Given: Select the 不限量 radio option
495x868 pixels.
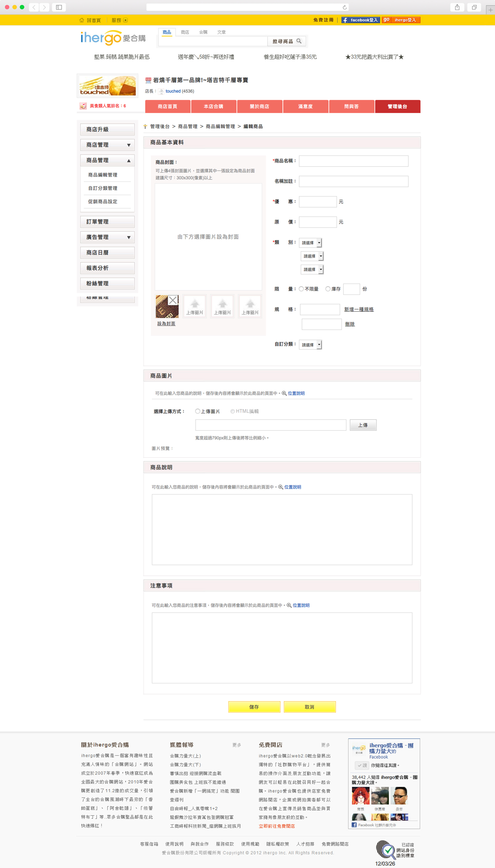Looking at the screenshot, I should [x=301, y=289].
